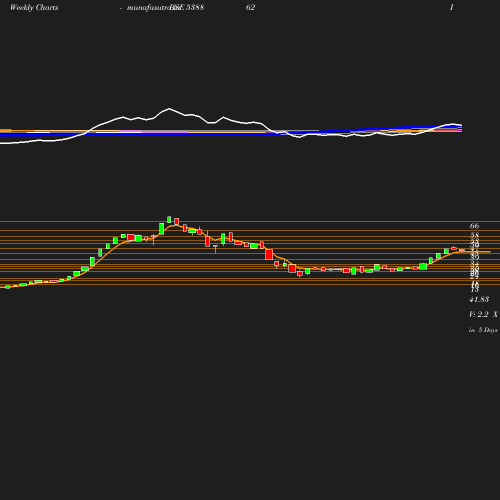Click the "62" value in the header
500x500 pixels.
[250, 7]
